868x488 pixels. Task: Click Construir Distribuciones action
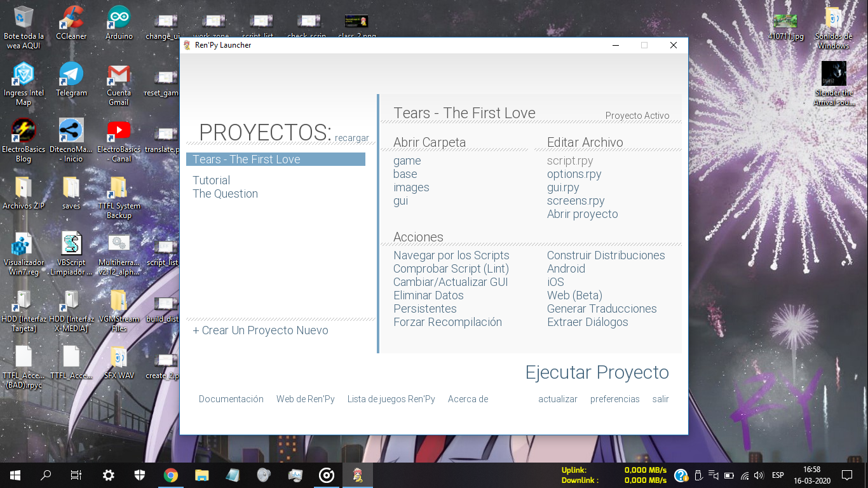(x=606, y=255)
